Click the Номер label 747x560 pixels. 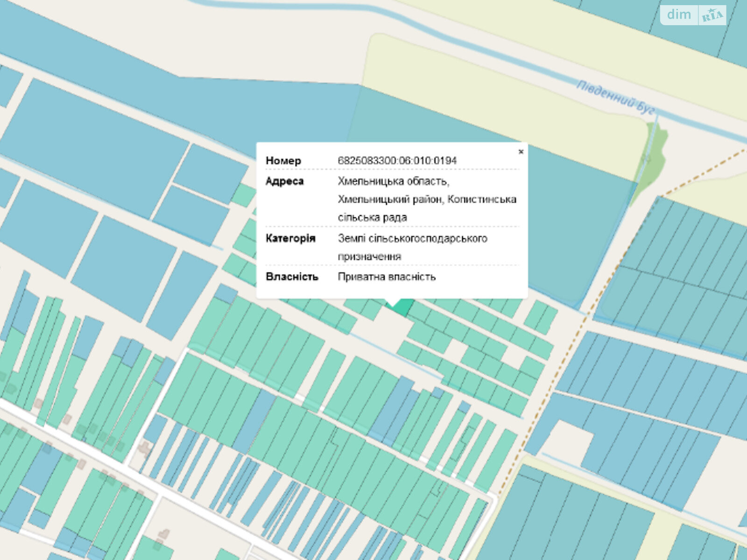pos(283,161)
